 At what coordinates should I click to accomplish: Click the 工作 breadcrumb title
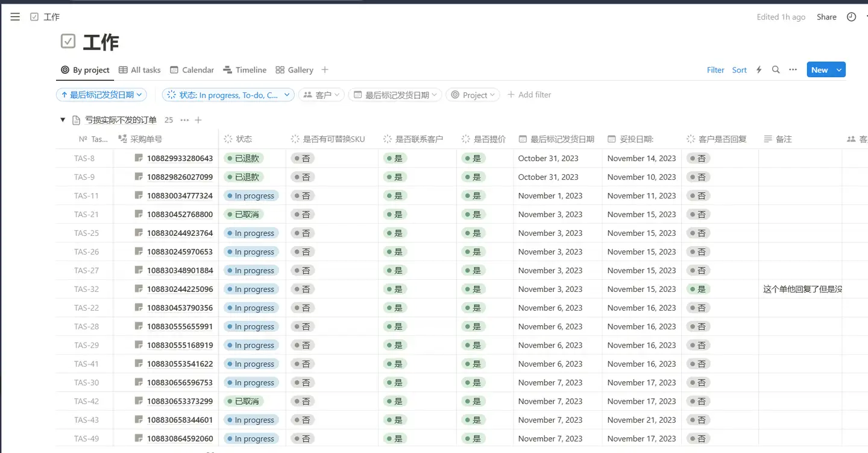coord(52,17)
